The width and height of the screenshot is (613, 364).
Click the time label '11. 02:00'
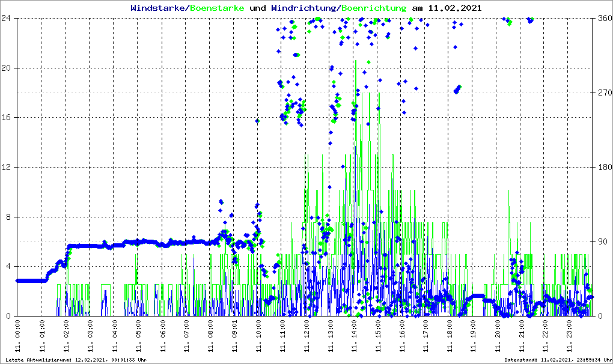tap(66, 336)
